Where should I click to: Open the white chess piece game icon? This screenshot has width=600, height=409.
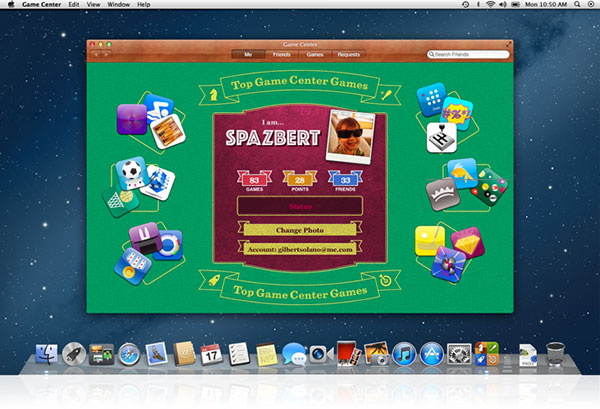click(441, 137)
